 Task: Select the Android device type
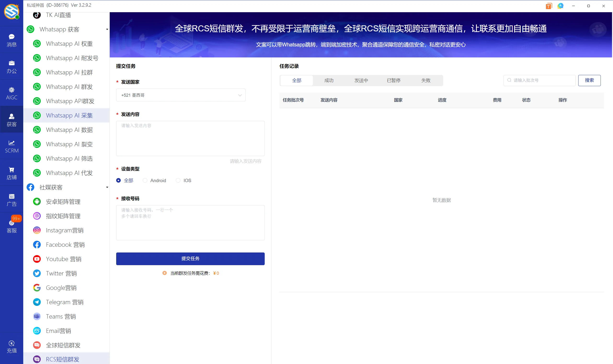(x=145, y=180)
